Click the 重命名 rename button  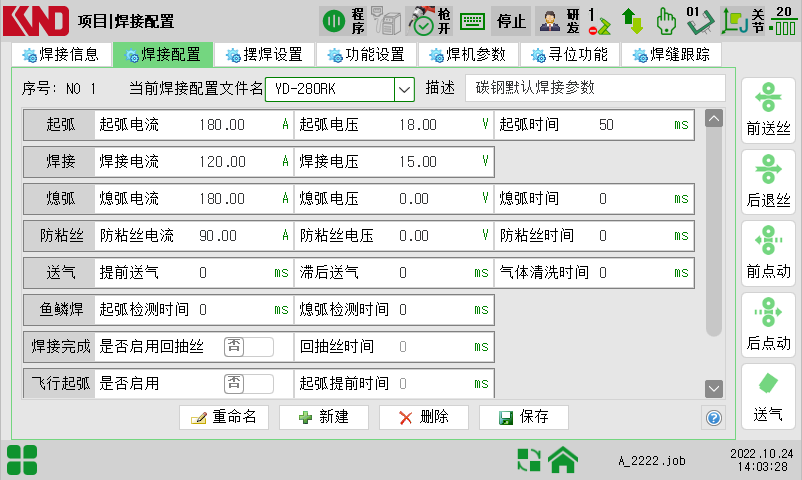tap(224, 417)
